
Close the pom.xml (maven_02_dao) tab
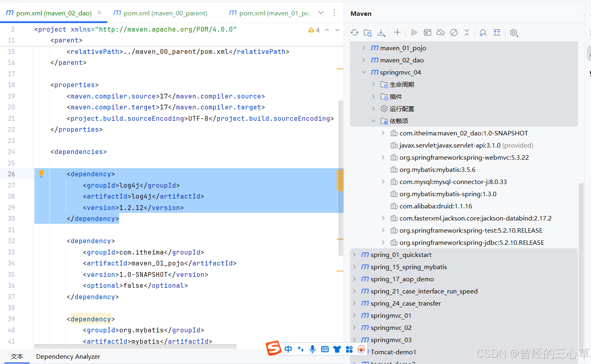tap(100, 13)
